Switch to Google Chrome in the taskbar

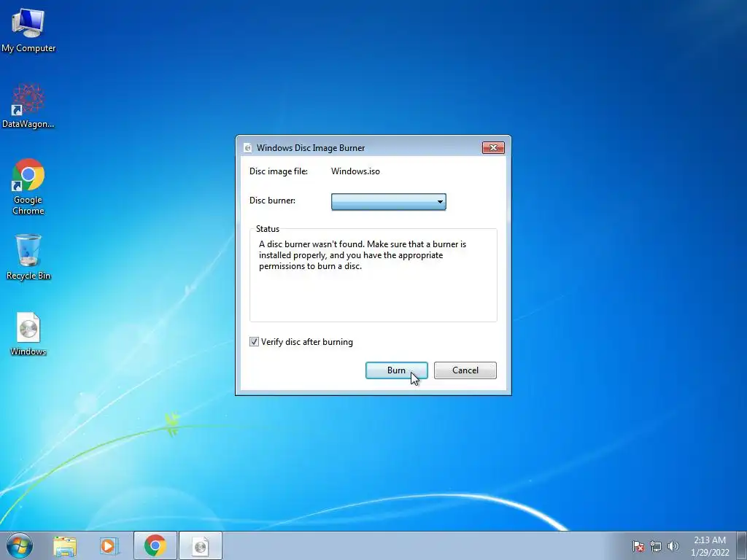[155, 545]
